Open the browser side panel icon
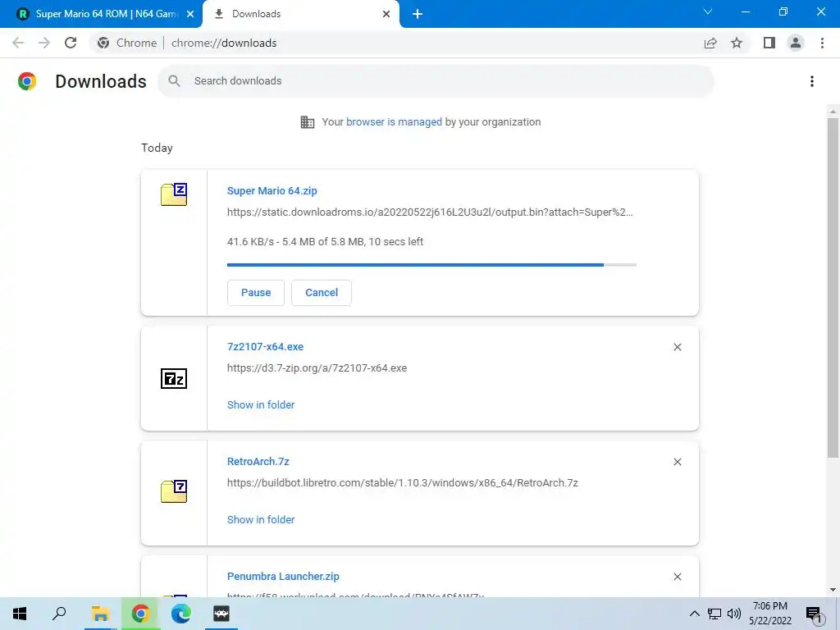 click(x=769, y=43)
